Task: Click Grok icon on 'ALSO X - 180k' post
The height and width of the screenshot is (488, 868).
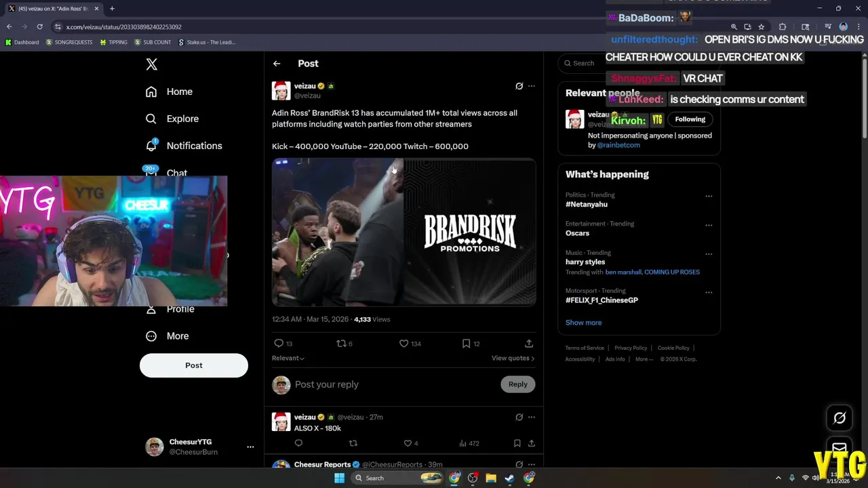Action: (519, 417)
